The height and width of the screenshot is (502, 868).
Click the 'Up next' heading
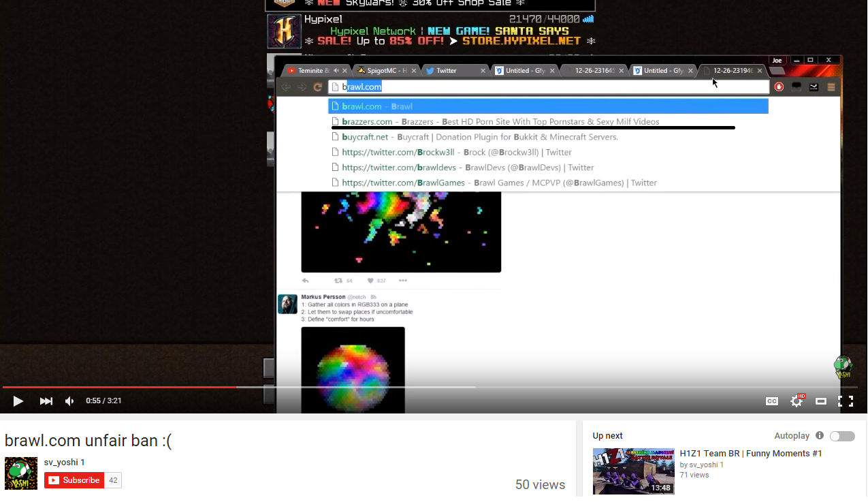click(x=607, y=436)
